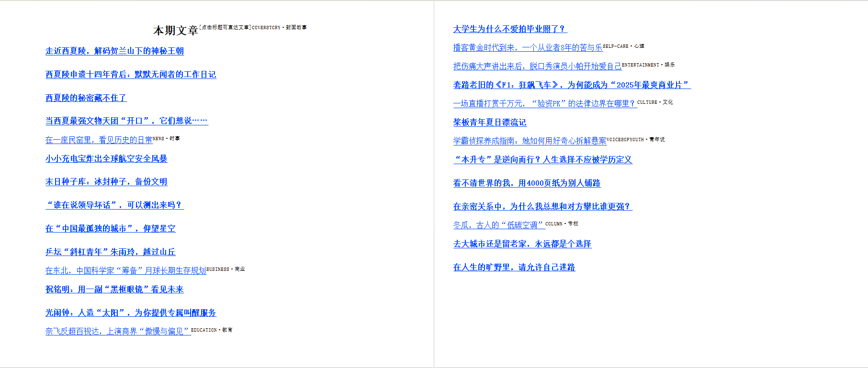Screen dimensions: 868x368
Task: Click 光闹钟：人造"太阳" article link
Action: (x=131, y=313)
